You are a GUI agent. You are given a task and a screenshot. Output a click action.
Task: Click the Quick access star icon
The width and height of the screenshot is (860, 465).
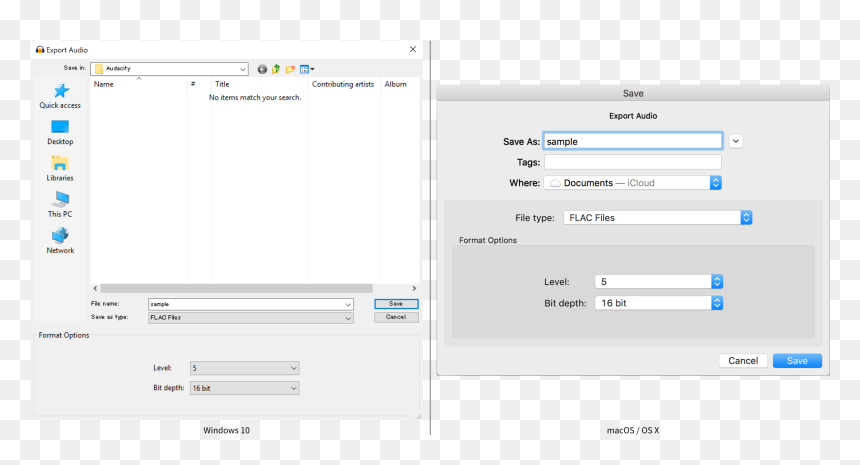pyautogui.click(x=61, y=90)
